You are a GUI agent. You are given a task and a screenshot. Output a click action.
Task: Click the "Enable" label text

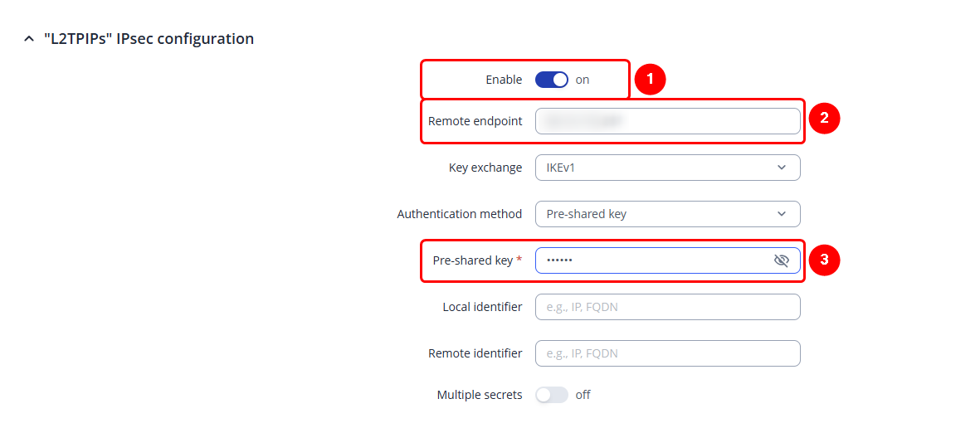tap(504, 80)
